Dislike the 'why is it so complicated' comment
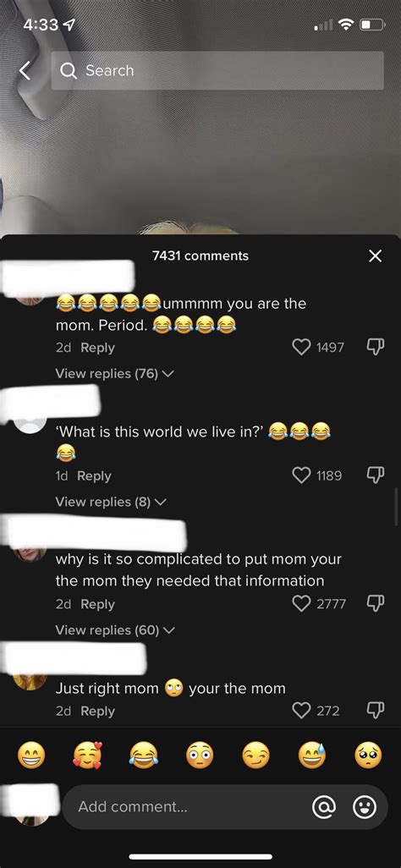 coord(375,604)
